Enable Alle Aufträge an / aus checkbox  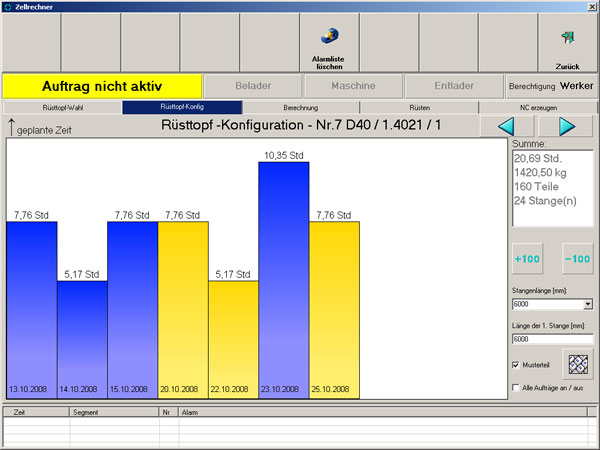pos(516,388)
